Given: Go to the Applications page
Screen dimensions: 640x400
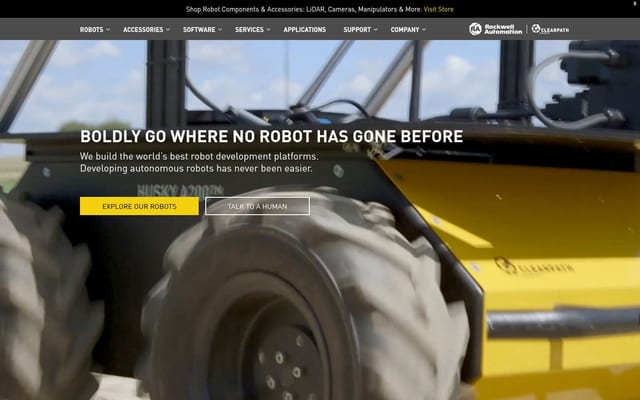Looking at the screenshot, I should pyautogui.click(x=305, y=29).
